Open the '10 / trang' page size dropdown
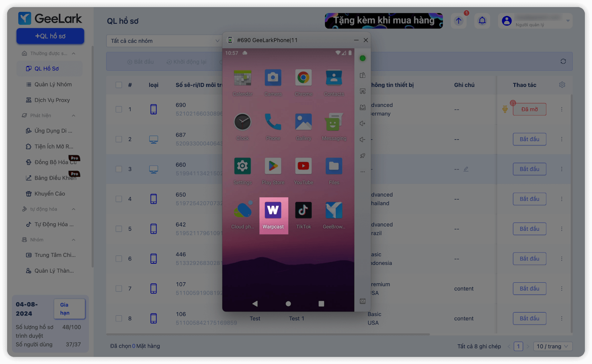This screenshot has width=592, height=364. pos(554,346)
